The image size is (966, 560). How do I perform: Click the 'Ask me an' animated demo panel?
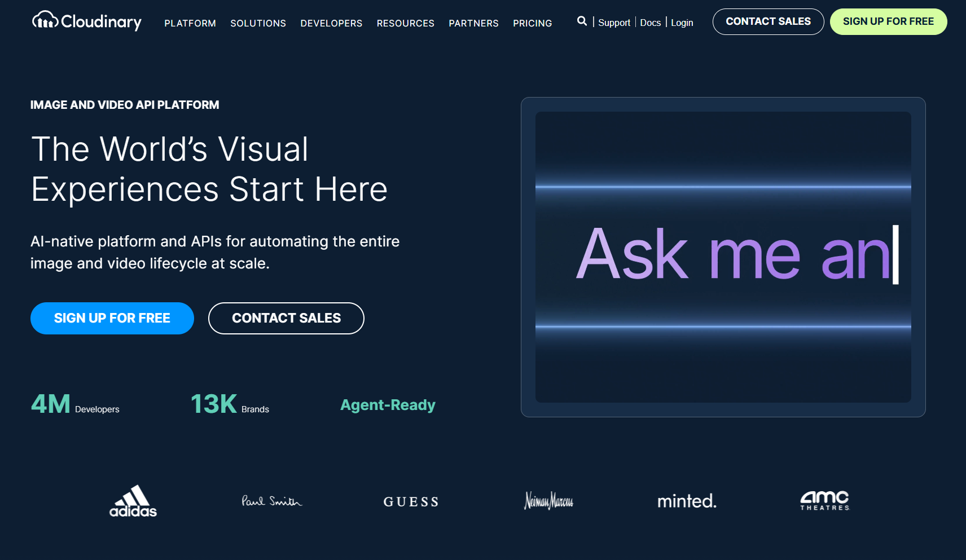[723, 257]
